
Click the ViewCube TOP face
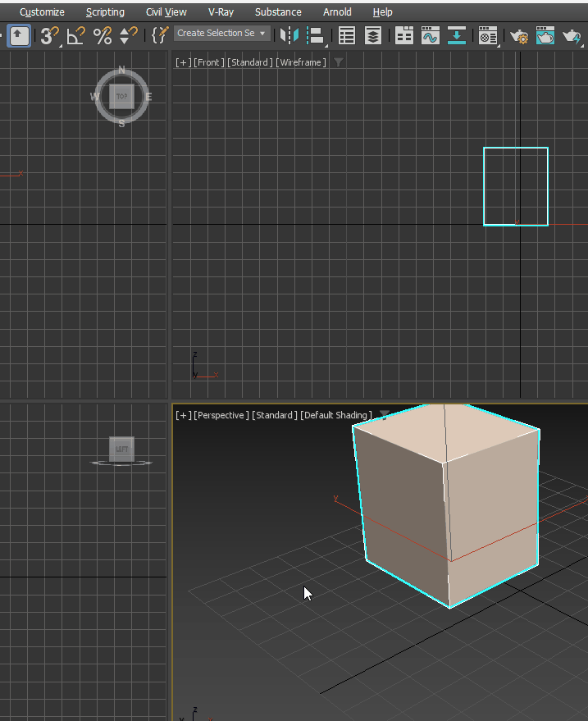(122, 97)
